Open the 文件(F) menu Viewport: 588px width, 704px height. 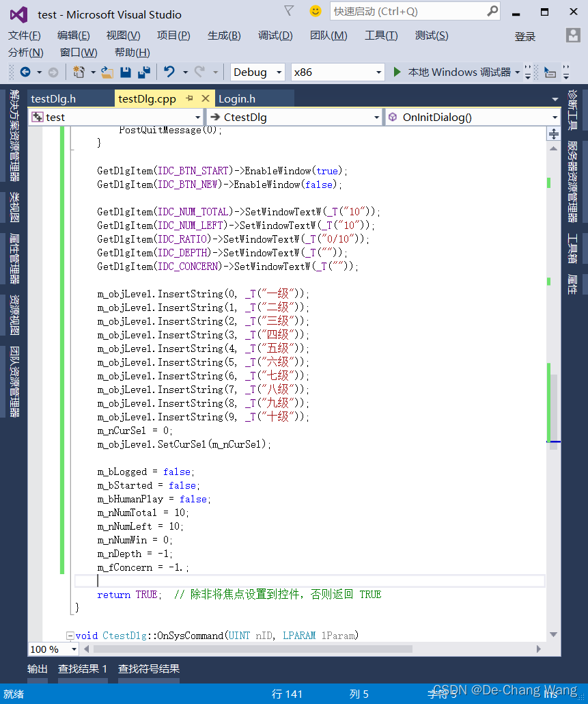[x=24, y=36]
